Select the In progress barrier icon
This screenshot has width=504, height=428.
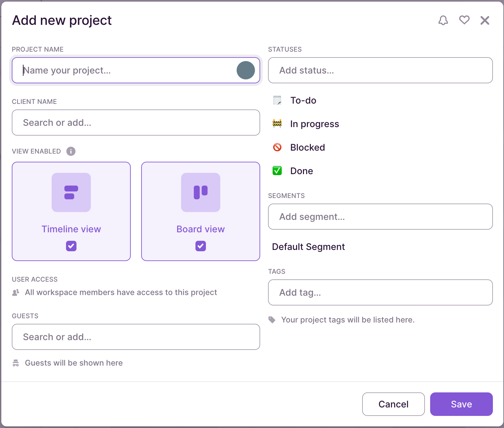pos(277,123)
